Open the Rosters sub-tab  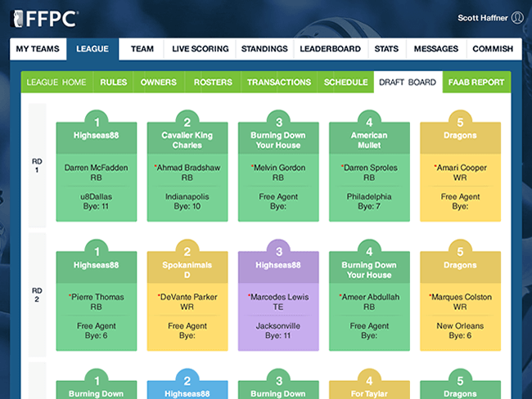pyautogui.click(x=213, y=82)
